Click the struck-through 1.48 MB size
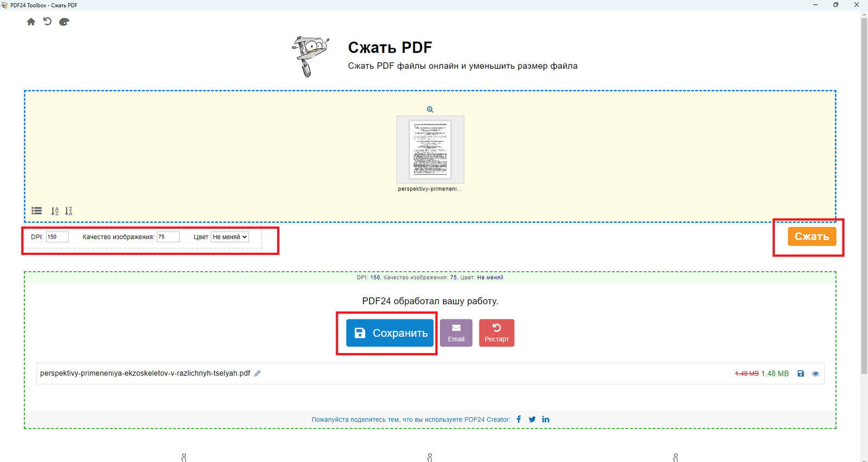This screenshot has height=462, width=868. [747, 374]
